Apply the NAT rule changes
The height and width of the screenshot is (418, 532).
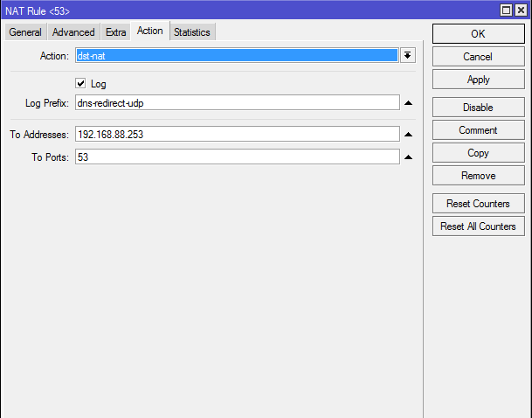[x=479, y=80]
